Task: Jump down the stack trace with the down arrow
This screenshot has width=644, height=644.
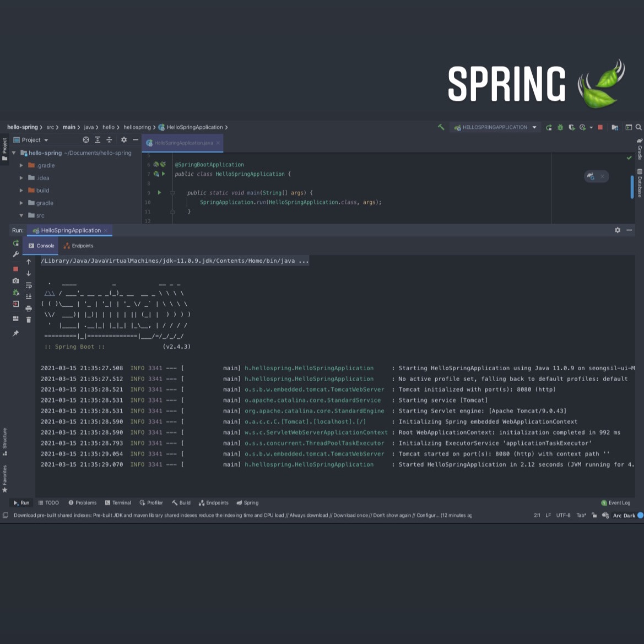Action: coord(29,273)
